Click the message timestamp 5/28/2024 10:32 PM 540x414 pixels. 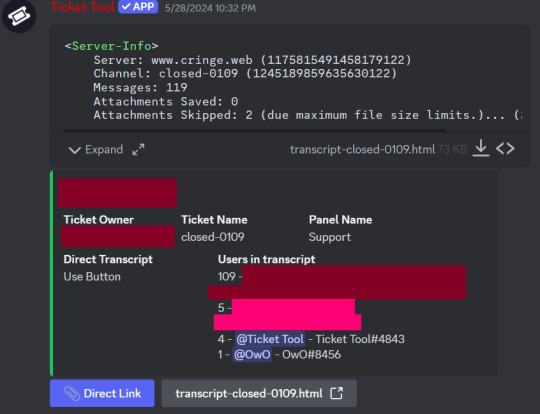click(x=210, y=8)
